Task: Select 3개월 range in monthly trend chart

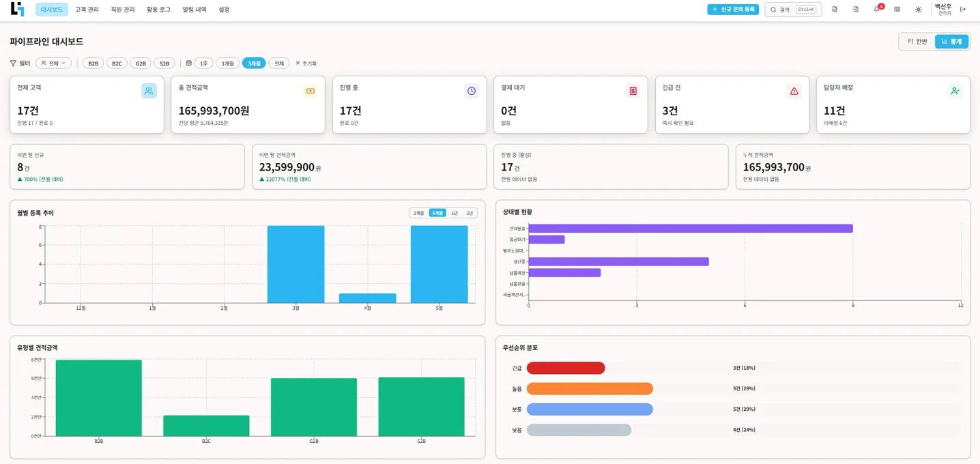Action: (418, 213)
